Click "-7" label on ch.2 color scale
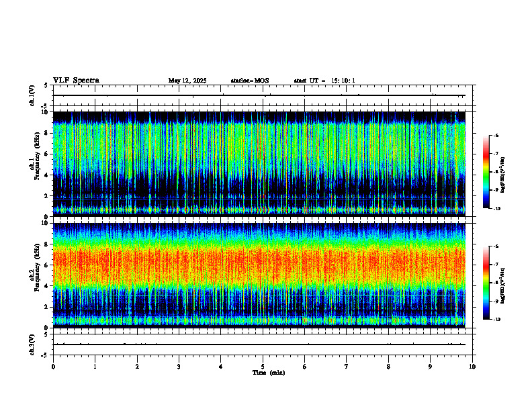The image size is (532, 411). point(496,265)
